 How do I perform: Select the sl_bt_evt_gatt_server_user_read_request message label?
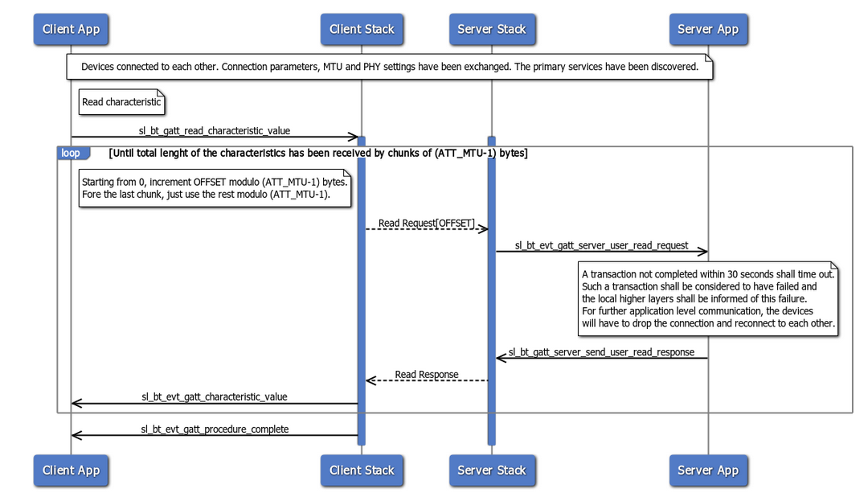[x=601, y=245]
